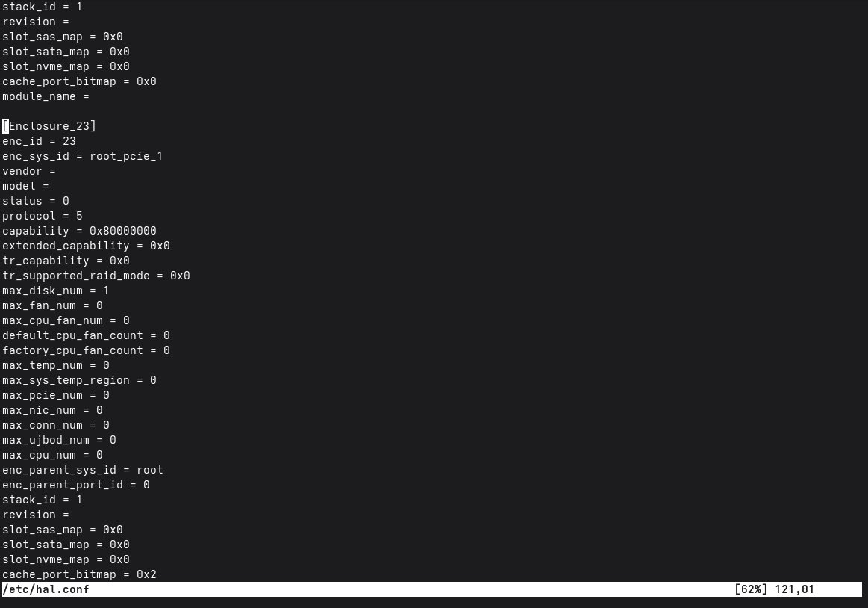
Task: Click the max_sys_temp_region line
Action: tap(79, 381)
